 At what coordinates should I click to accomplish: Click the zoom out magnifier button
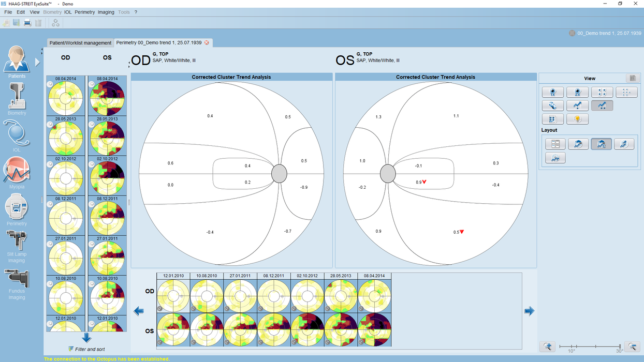[632, 346]
